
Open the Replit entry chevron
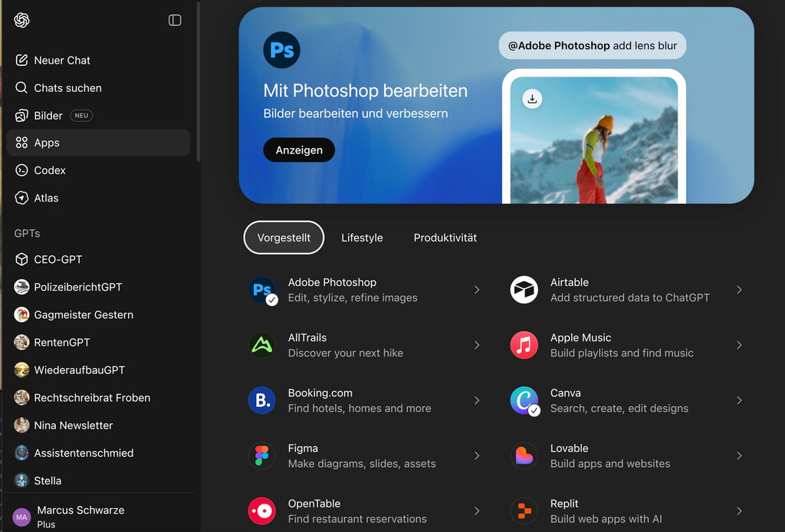[739, 511]
